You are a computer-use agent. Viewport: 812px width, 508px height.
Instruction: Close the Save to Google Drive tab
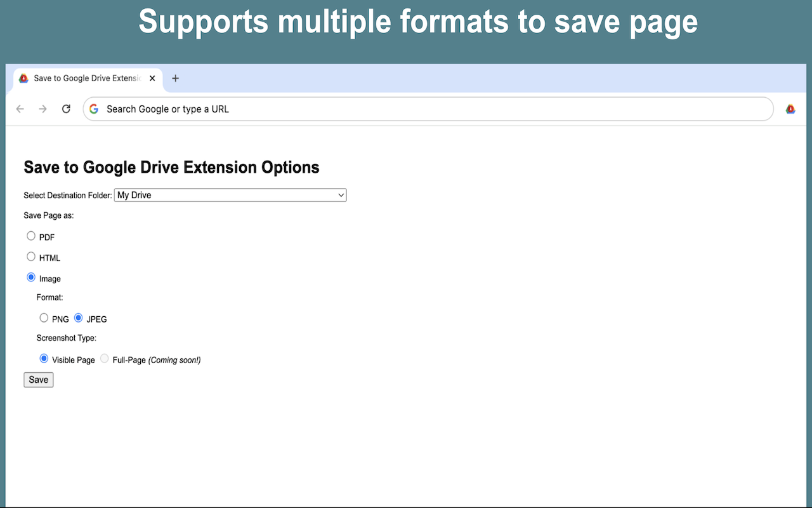(152, 78)
